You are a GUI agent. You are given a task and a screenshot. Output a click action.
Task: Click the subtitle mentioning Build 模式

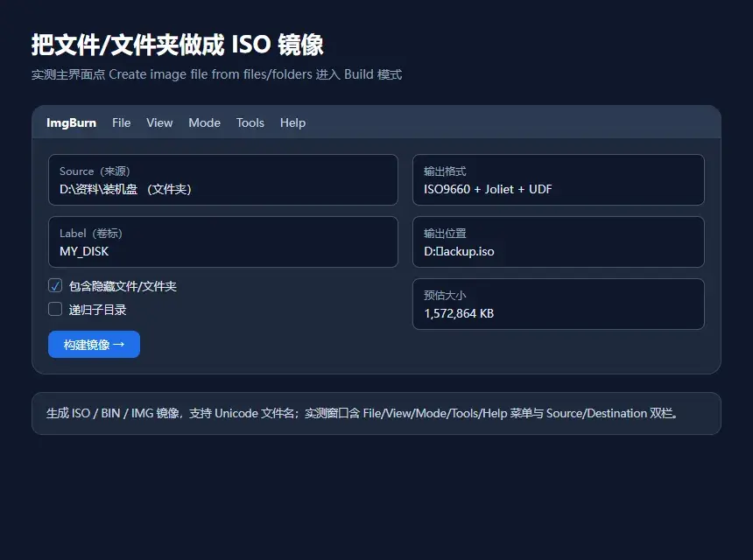[x=216, y=74]
